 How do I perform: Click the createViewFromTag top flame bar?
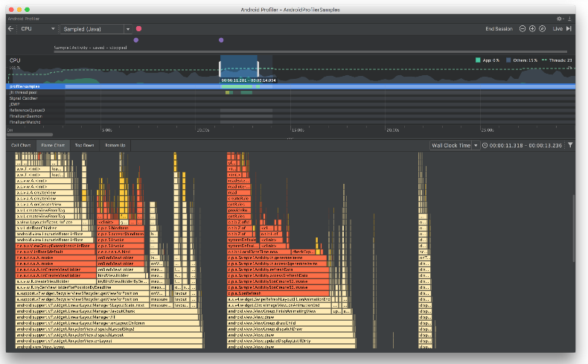point(45,211)
